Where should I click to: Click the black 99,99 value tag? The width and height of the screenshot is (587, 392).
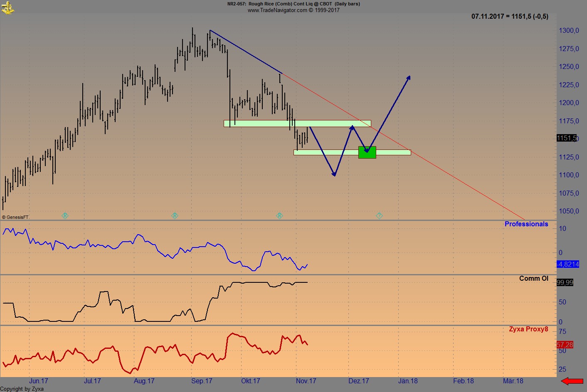565,282
